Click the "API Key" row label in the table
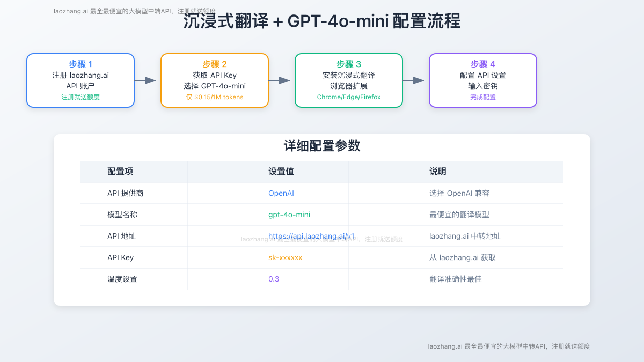 121,257
